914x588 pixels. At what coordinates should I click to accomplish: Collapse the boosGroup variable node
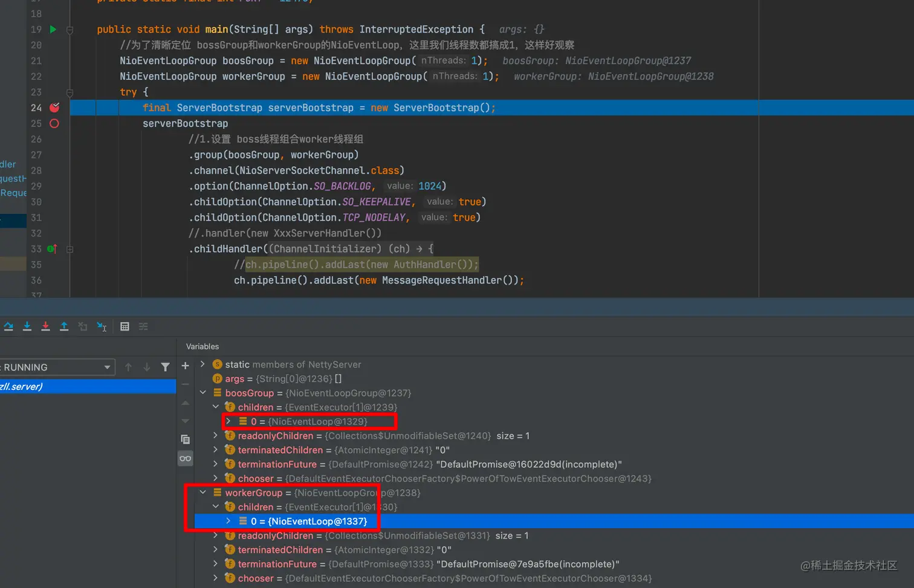coord(203,393)
